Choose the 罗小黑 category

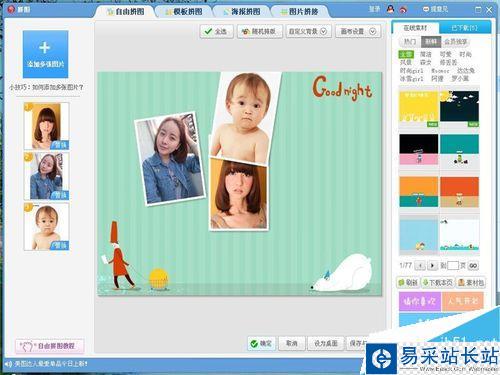tap(460, 79)
